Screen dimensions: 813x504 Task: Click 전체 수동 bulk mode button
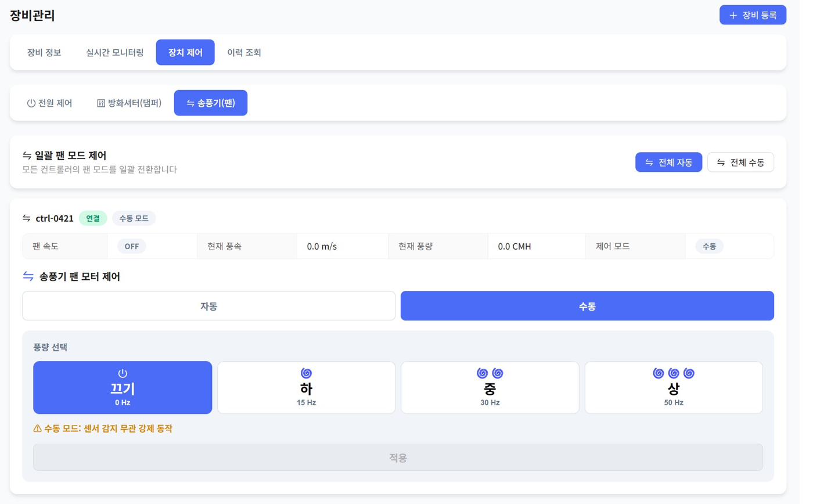pos(740,163)
